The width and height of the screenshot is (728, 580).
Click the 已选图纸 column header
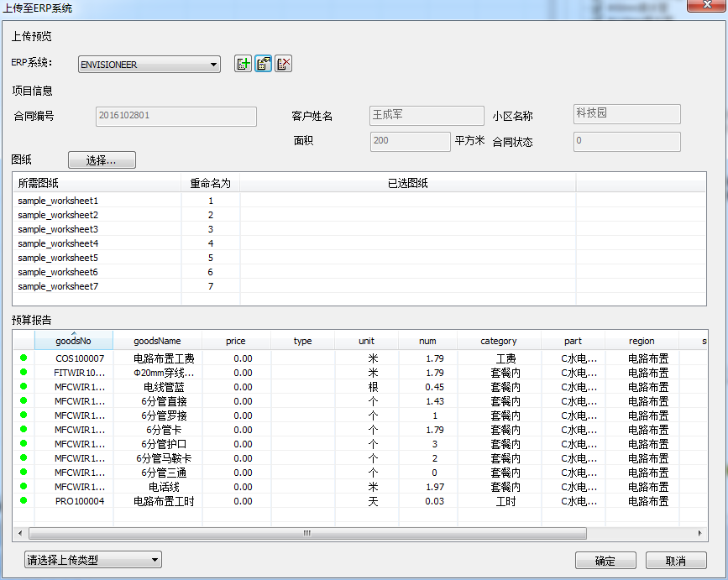407,183
